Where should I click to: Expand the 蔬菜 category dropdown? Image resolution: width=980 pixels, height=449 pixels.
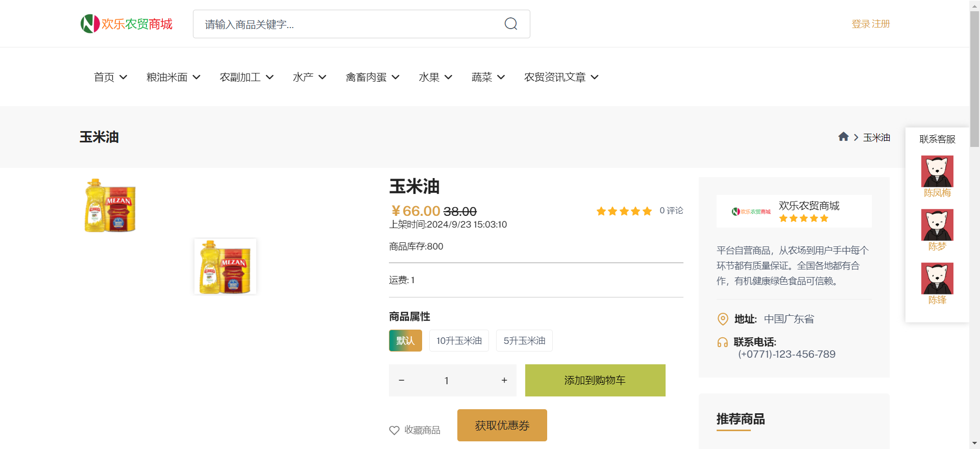click(488, 77)
